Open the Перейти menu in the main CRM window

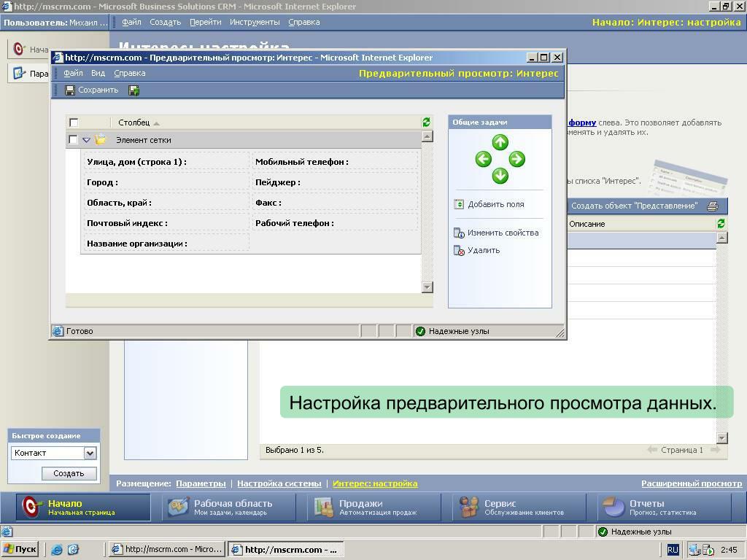tap(205, 22)
